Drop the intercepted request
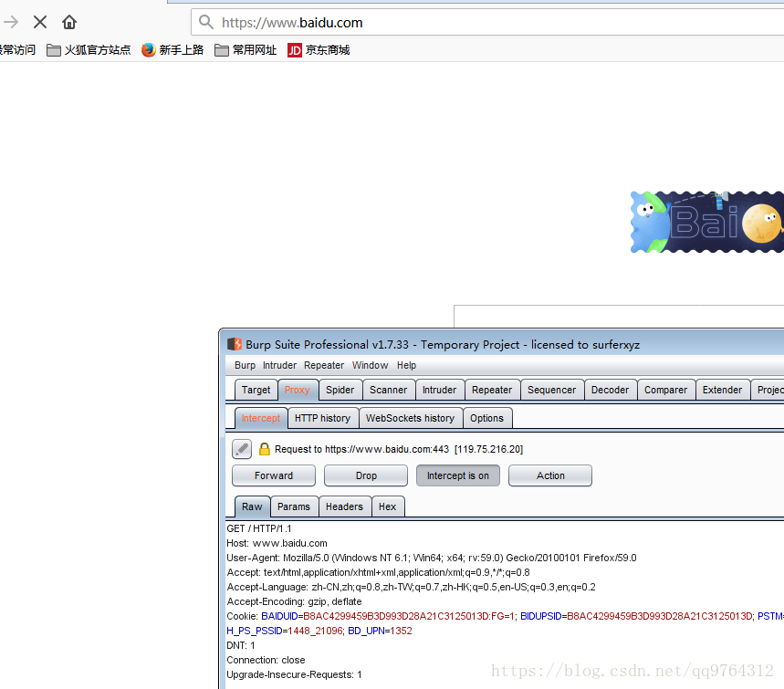 click(x=366, y=475)
